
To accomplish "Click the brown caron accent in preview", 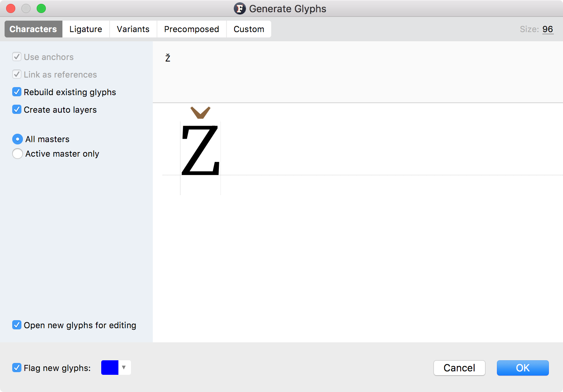I will 201,113.
